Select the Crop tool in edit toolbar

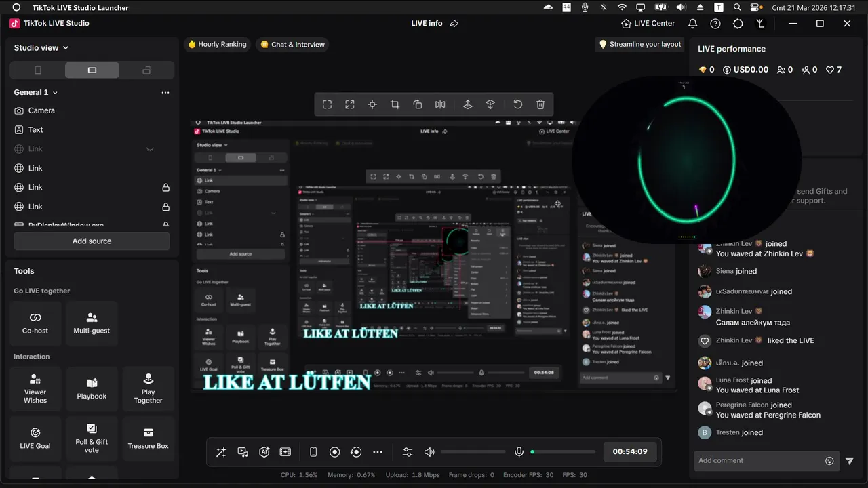click(x=395, y=104)
